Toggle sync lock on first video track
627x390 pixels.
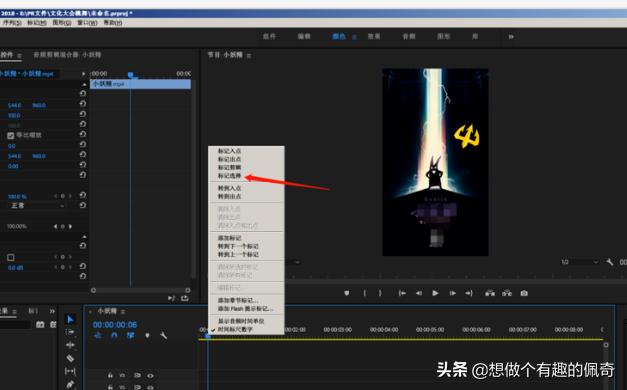(x=137, y=376)
